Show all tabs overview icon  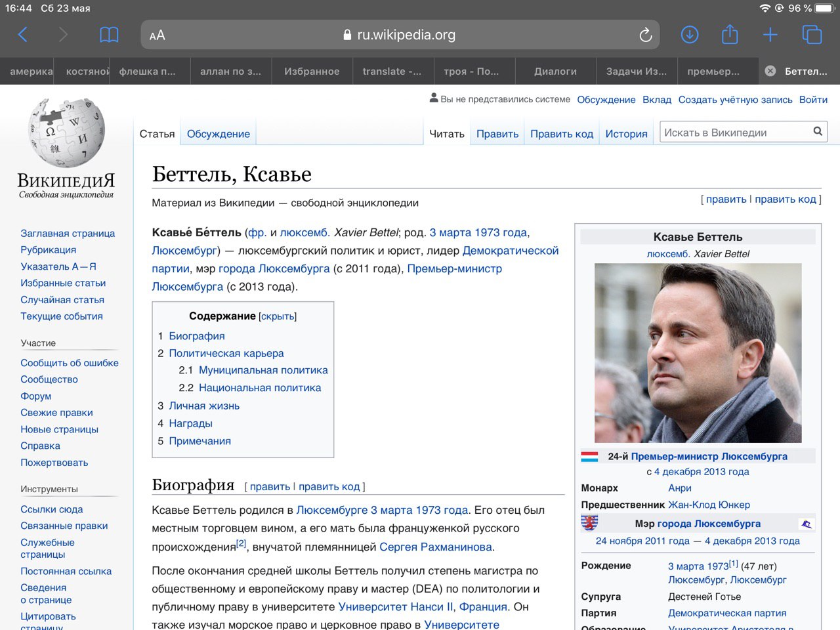click(x=812, y=35)
